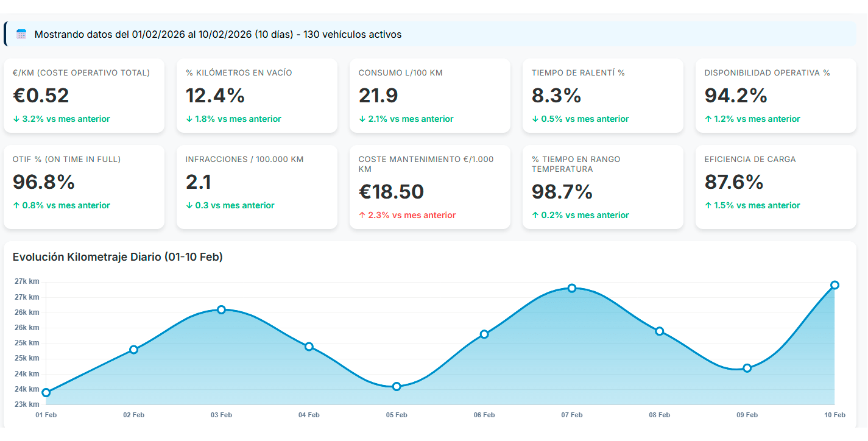Screen dimensions: 868x441
Task: Open the Tiempo de ralentí % card
Action: [x=602, y=96]
